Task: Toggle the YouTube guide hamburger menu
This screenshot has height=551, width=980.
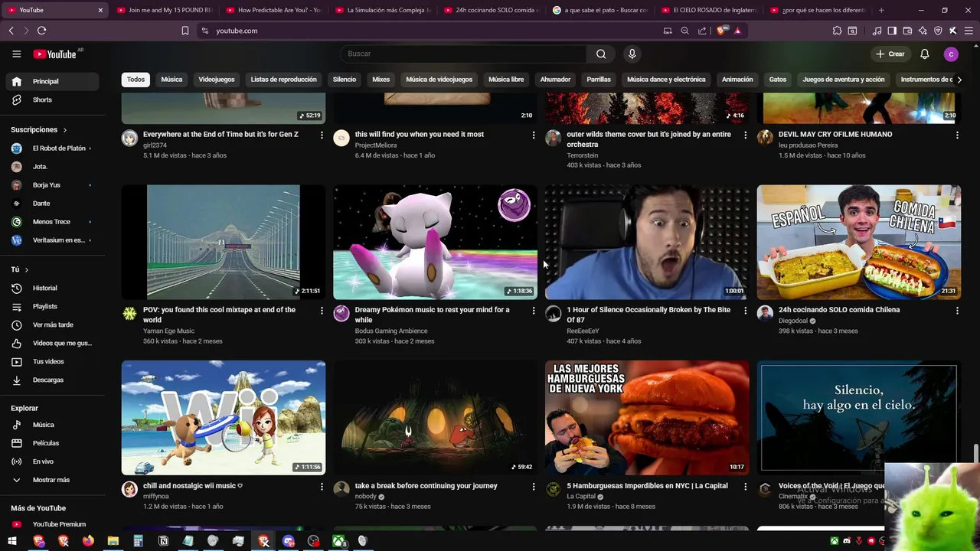Action: [x=16, y=54]
